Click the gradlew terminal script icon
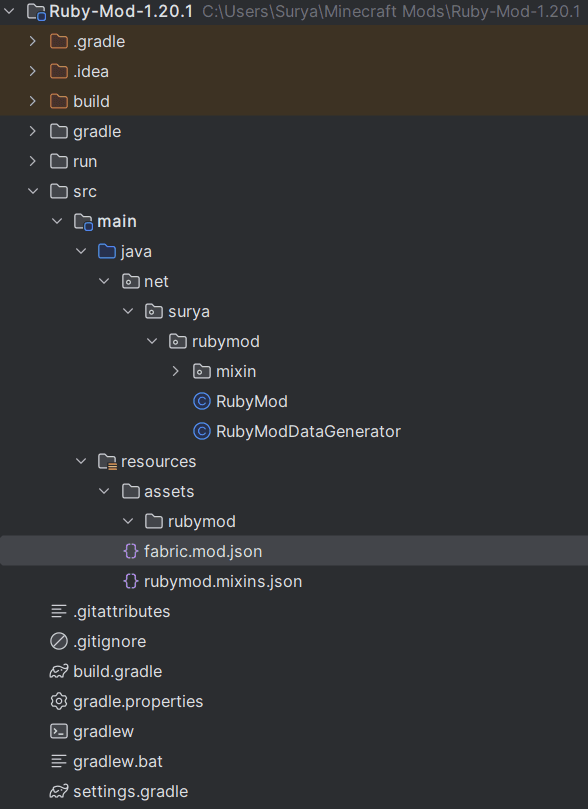This screenshot has width=588, height=809. coord(59,731)
